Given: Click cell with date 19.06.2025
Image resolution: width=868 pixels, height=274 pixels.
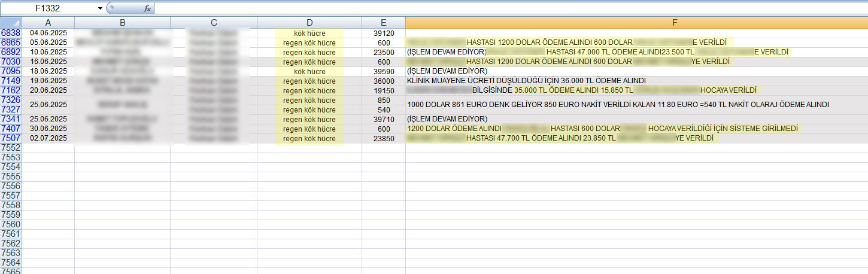Looking at the screenshot, I should coord(48,81).
